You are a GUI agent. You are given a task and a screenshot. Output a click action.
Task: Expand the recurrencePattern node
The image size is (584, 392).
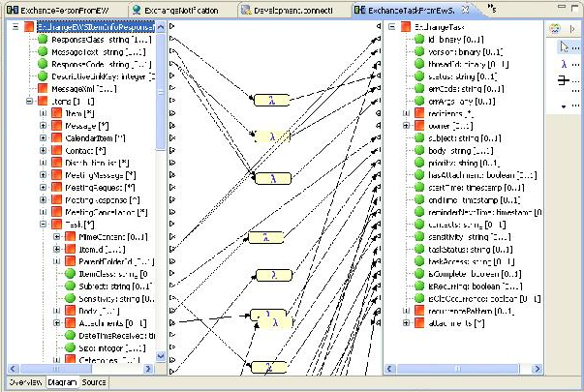(x=405, y=313)
